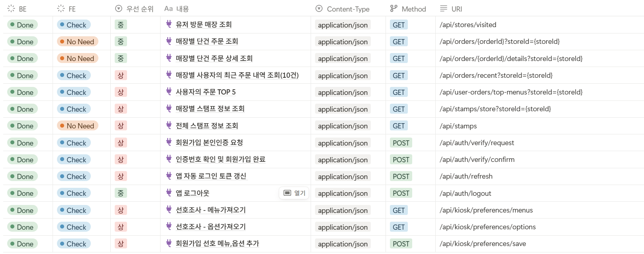Open the 회원가입 선호 메뉴,옵션 추가 page
The image size is (644, 254).
click(217, 243)
